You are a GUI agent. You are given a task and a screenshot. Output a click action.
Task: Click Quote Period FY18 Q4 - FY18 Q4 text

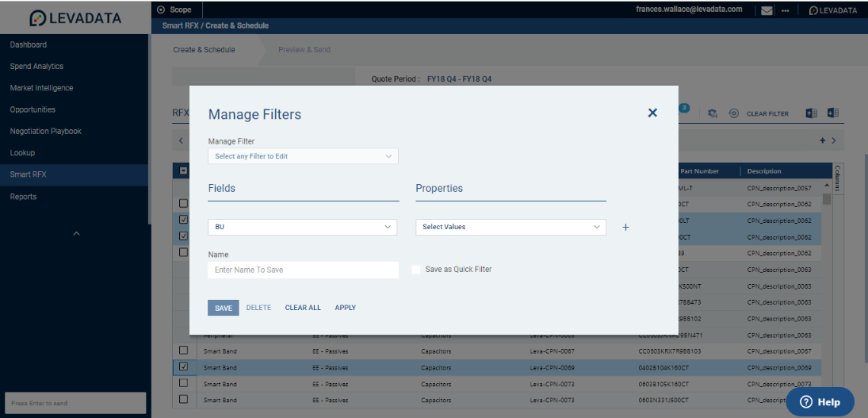tap(432, 79)
